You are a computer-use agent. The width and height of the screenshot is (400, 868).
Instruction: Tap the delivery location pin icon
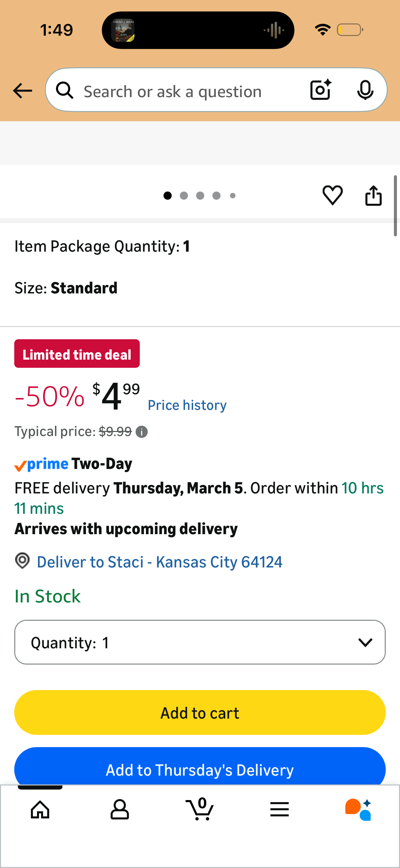point(22,561)
